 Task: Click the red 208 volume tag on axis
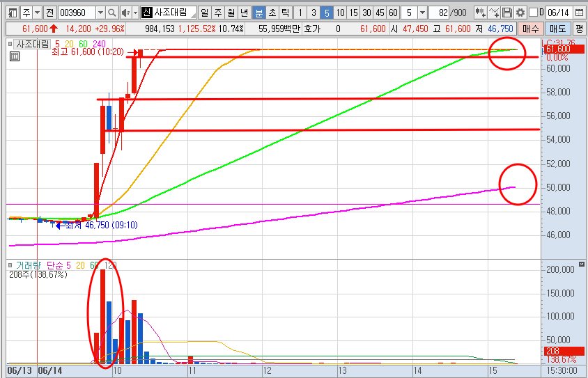point(564,351)
